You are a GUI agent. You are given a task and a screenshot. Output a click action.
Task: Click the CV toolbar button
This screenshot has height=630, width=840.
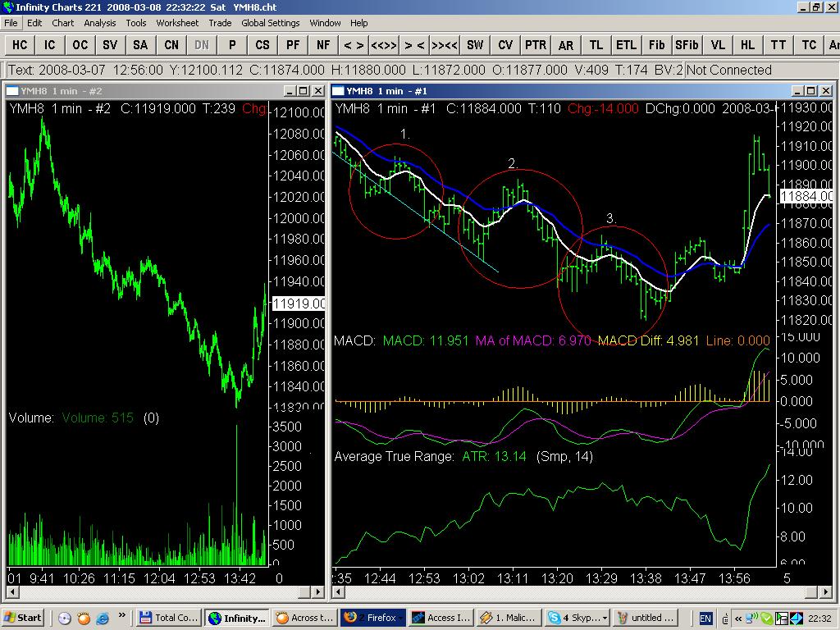pyautogui.click(x=505, y=45)
